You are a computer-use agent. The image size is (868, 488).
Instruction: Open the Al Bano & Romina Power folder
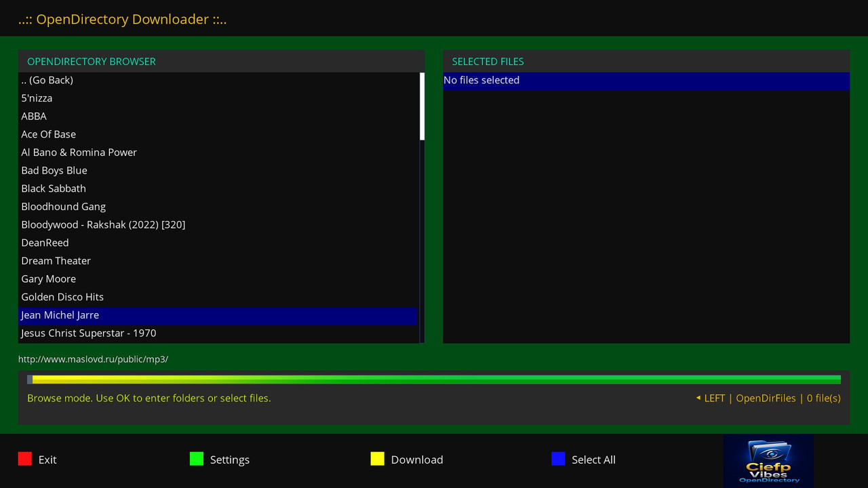[x=218, y=152]
